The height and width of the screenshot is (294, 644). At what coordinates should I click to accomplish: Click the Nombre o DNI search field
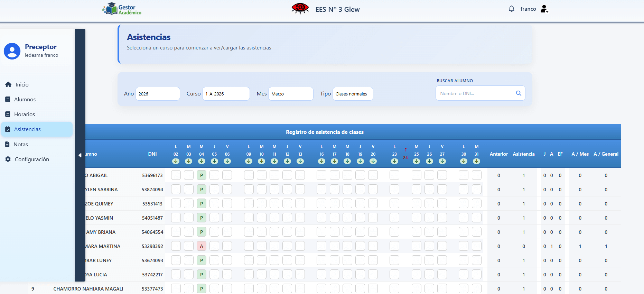coord(475,93)
